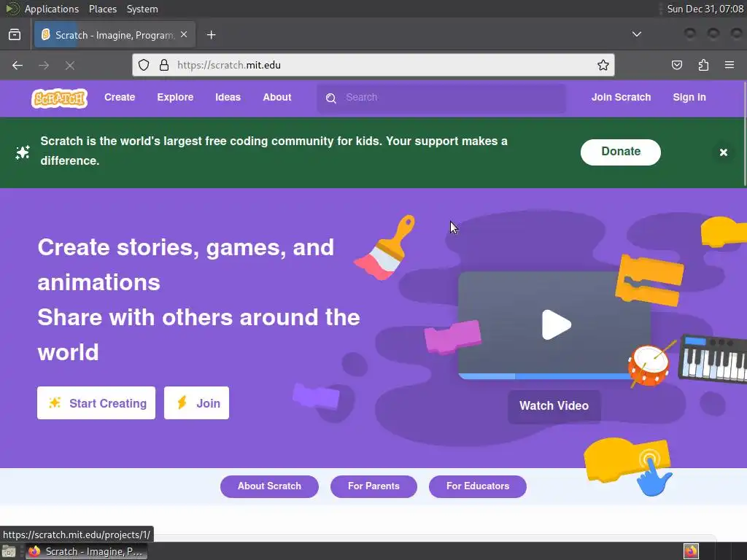Open the Firefox View icon
This screenshot has width=747, height=560.
pos(15,35)
